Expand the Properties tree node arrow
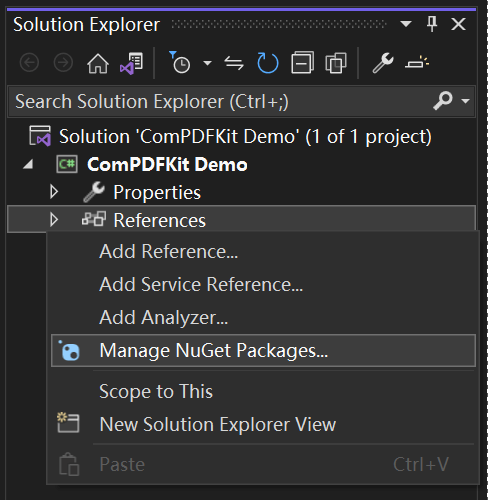Screen dimensions: 488x500 [x=54, y=192]
